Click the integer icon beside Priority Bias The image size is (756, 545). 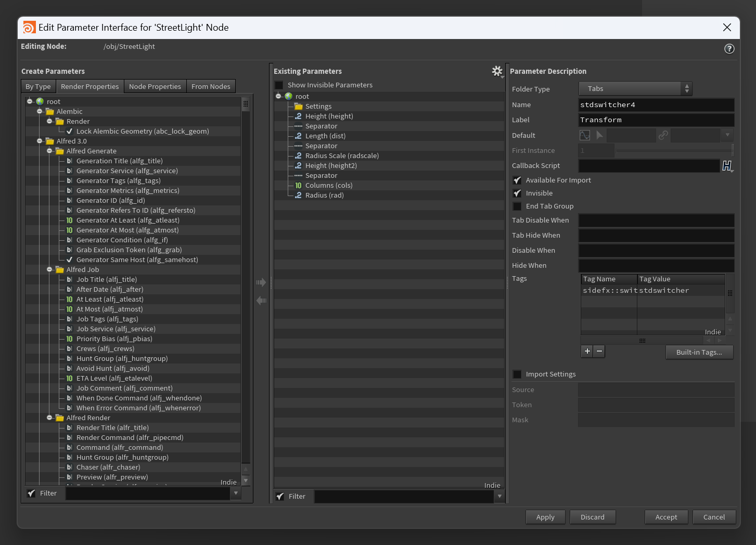click(x=69, y=339)
